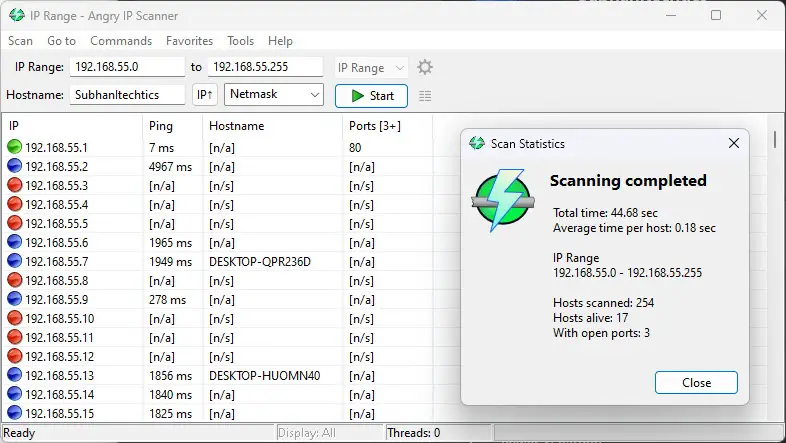
Task: Click the blue status icon for 192.168.55.14
Action: click(x=15, y=394)
